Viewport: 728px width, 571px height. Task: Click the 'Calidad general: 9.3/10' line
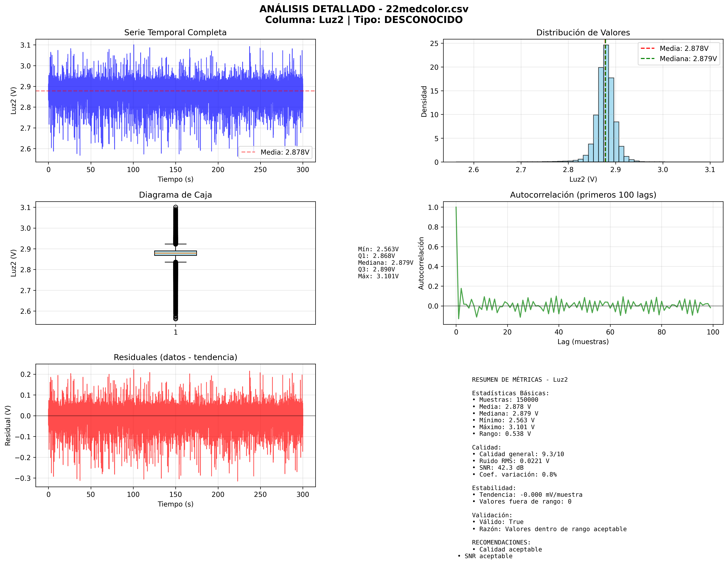[518, 454]
